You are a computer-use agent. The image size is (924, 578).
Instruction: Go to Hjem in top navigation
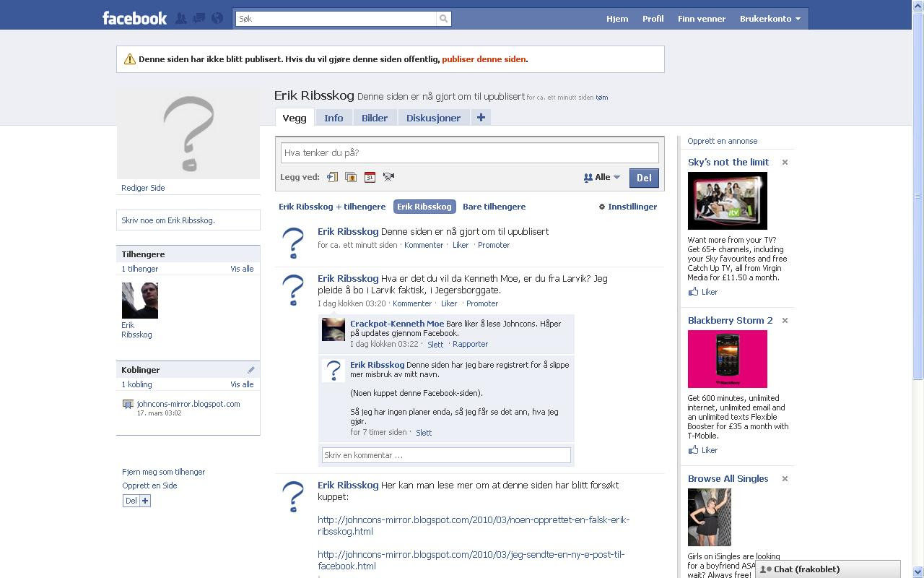(x=617, y=19)
